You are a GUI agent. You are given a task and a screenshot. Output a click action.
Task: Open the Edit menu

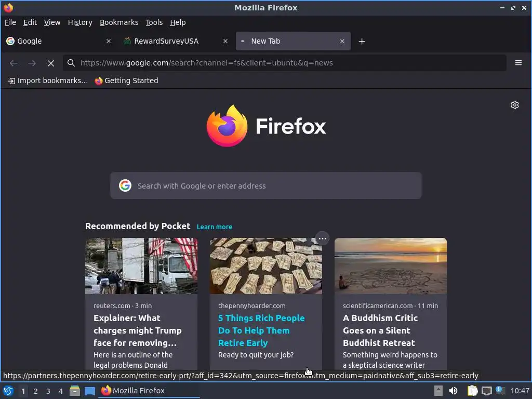coord(30,22)
